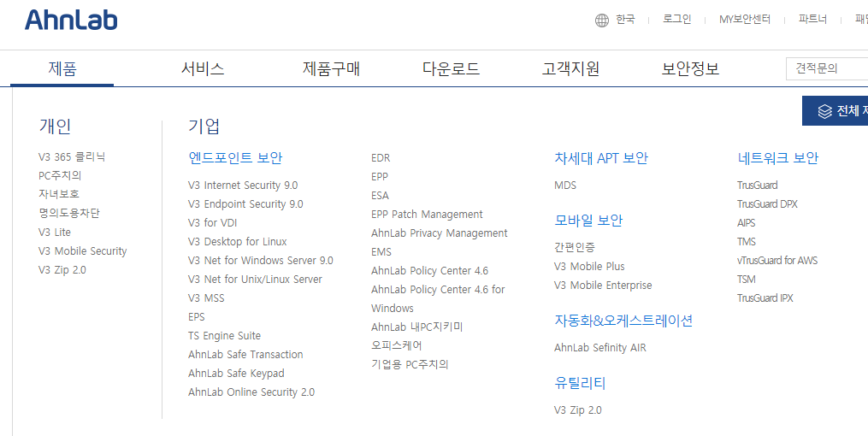This screenshot has height=436, width=868.
Task: Click the 로그인 link
Action: (677, 20)
